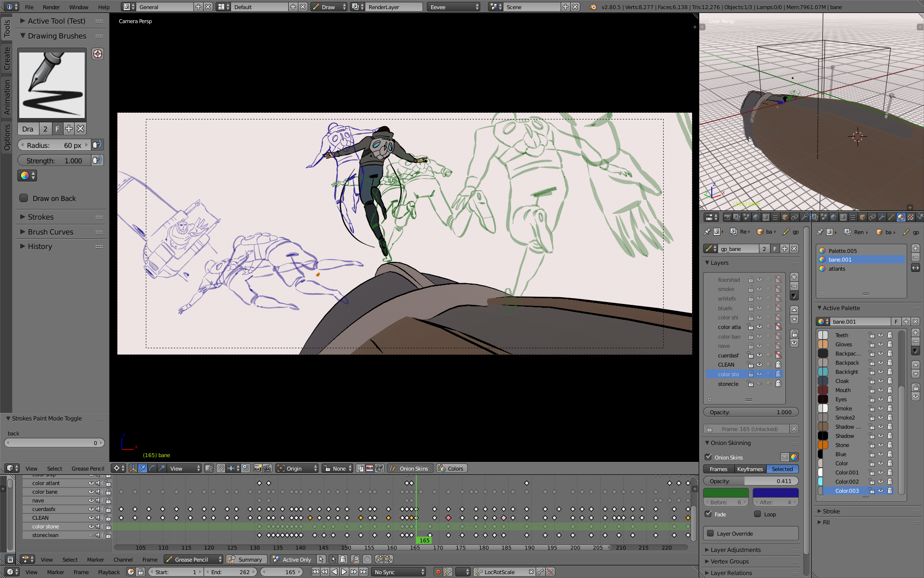This screenshot has width=924, height=578.
Task: Play the animation forward
Action: point(344,572)
